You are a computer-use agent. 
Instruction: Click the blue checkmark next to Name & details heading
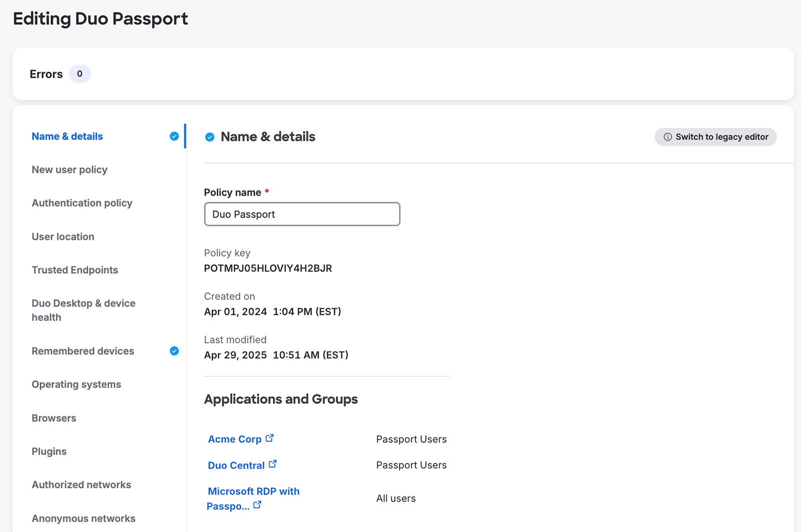pyautogui.click(x=209, y=137)
